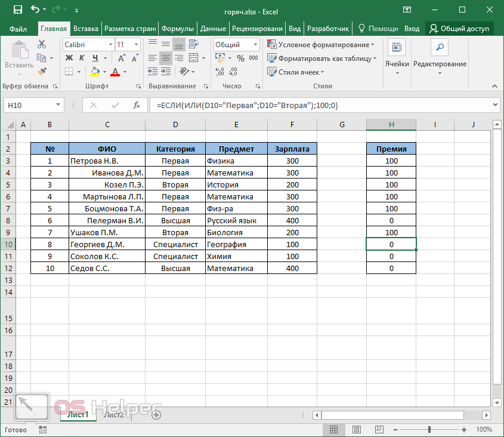Screen dimensions: 504x437
Task: Open the Формулы ribbon tab
Action: coord(178,28)
